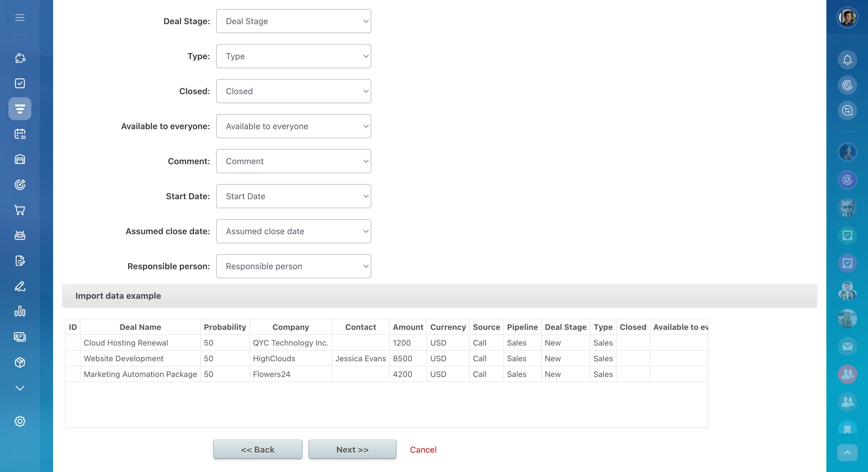868x472 pixels.
Task: Expand the Responsible person dropdown
Action: pos(293,266)
